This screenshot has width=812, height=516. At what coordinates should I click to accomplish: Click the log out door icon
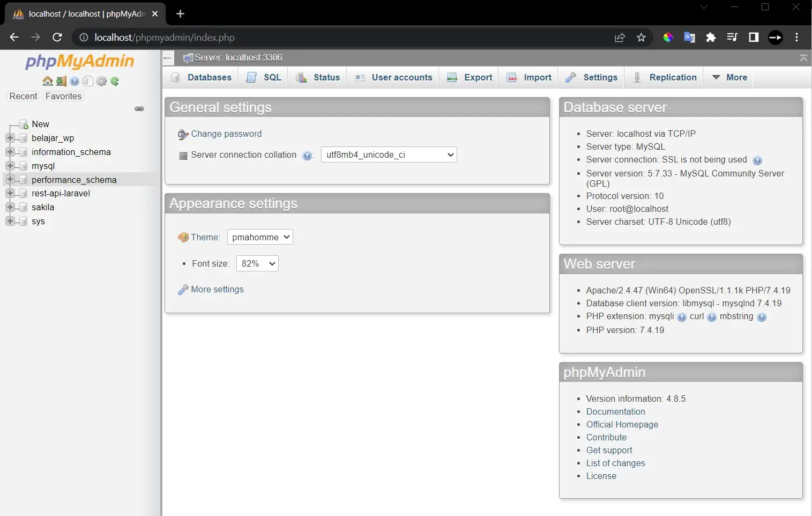[x=61, y=81]
